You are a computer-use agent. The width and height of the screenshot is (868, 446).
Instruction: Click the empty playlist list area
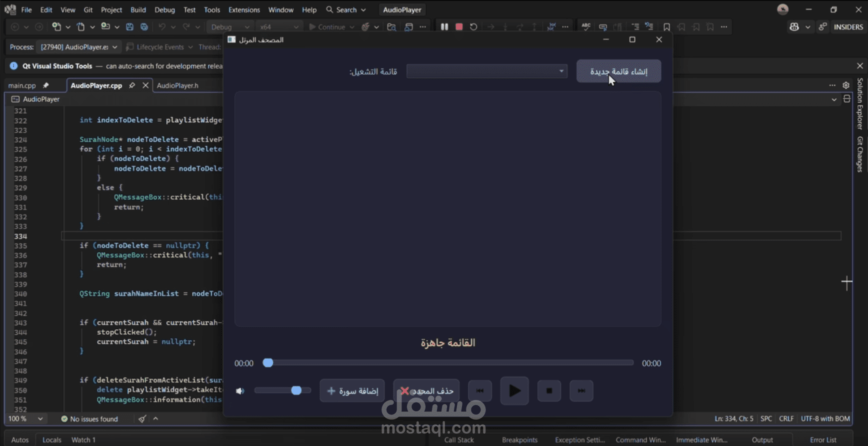[448, 209]
